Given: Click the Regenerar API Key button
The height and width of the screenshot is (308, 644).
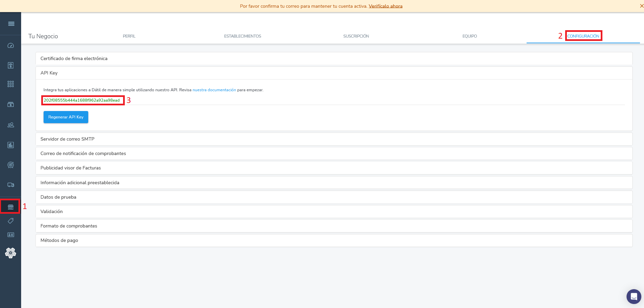Looking at the screenshot, I should pyautogui.click(x=66, y=117).
